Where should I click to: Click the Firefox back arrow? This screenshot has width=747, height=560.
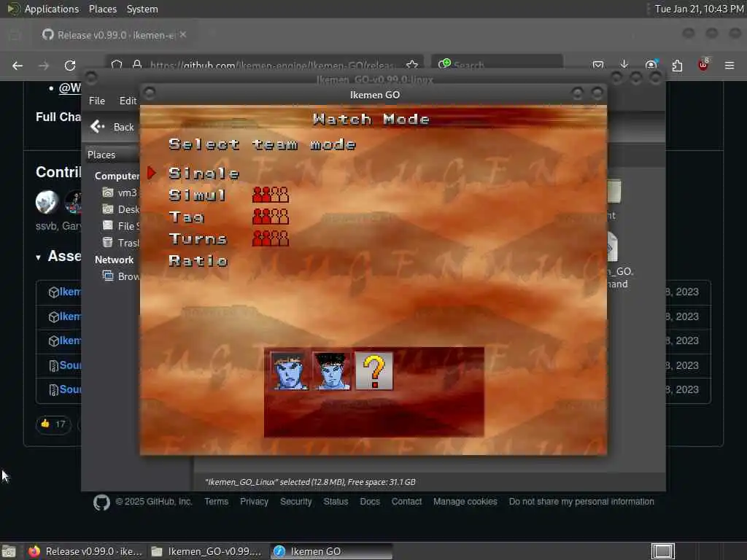18,66
